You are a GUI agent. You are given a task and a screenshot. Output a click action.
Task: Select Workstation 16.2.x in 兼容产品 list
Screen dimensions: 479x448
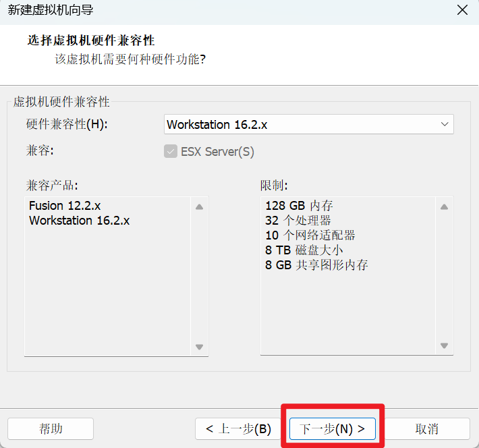pyautogui.click(x=80, y=221)
